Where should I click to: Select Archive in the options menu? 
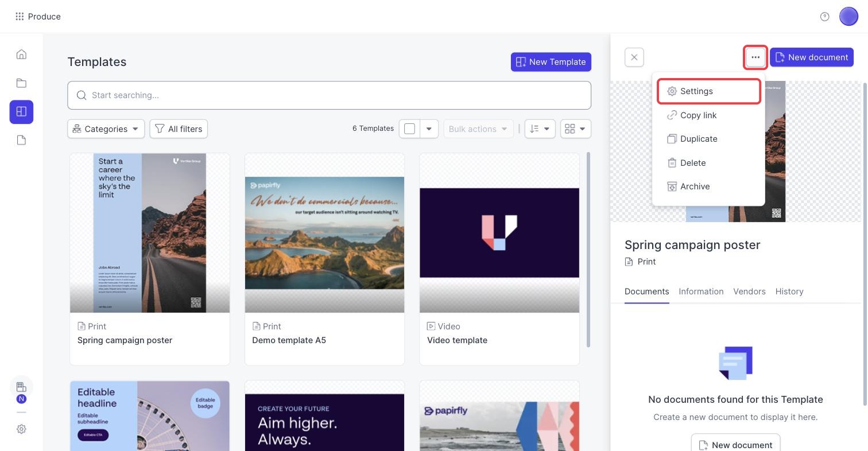709,186
